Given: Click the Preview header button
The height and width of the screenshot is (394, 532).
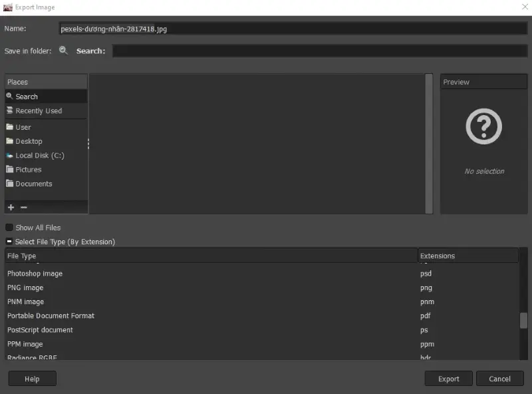Looking at the screenshot, I should (x=484, y=82).
